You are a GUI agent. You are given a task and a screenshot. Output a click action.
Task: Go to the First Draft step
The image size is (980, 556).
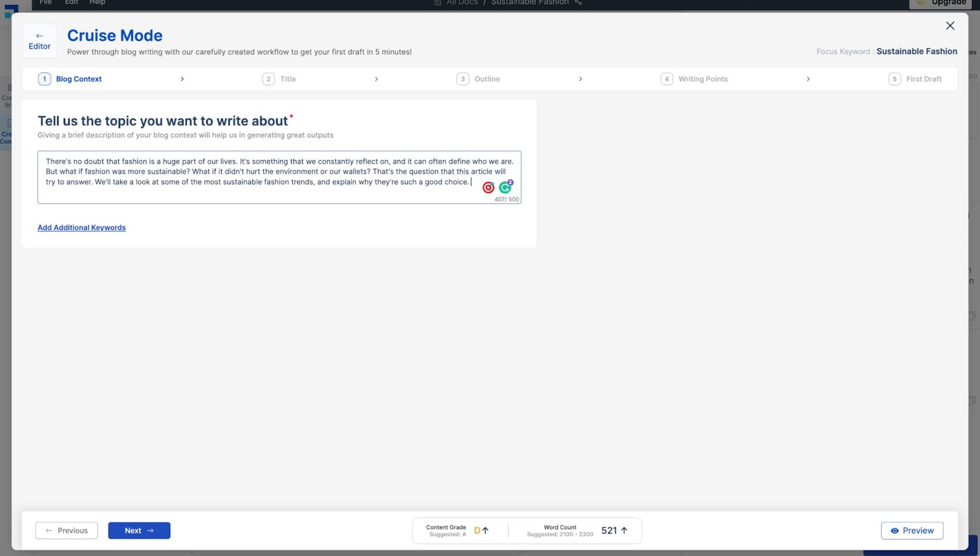point(924,79)
